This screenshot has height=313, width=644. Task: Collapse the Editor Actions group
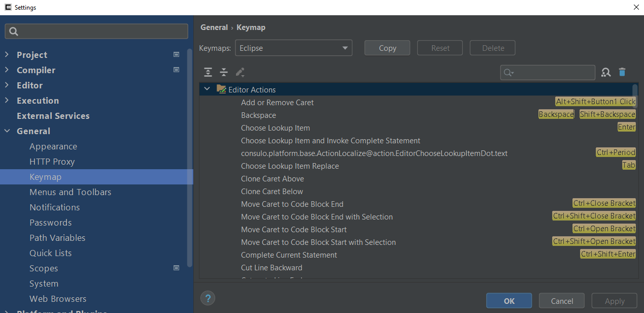click(x=207, y=88)
